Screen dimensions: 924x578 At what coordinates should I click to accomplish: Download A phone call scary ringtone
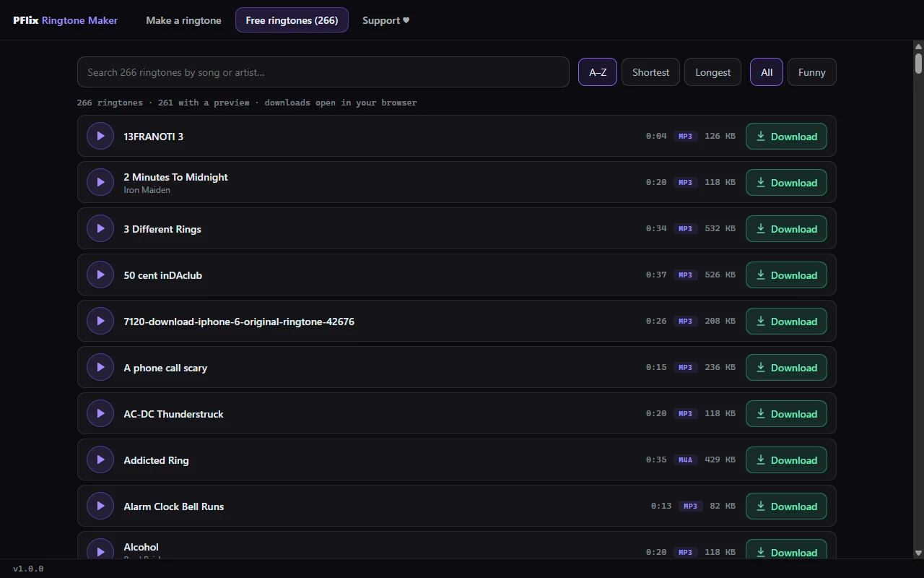[x=786, y=367]
